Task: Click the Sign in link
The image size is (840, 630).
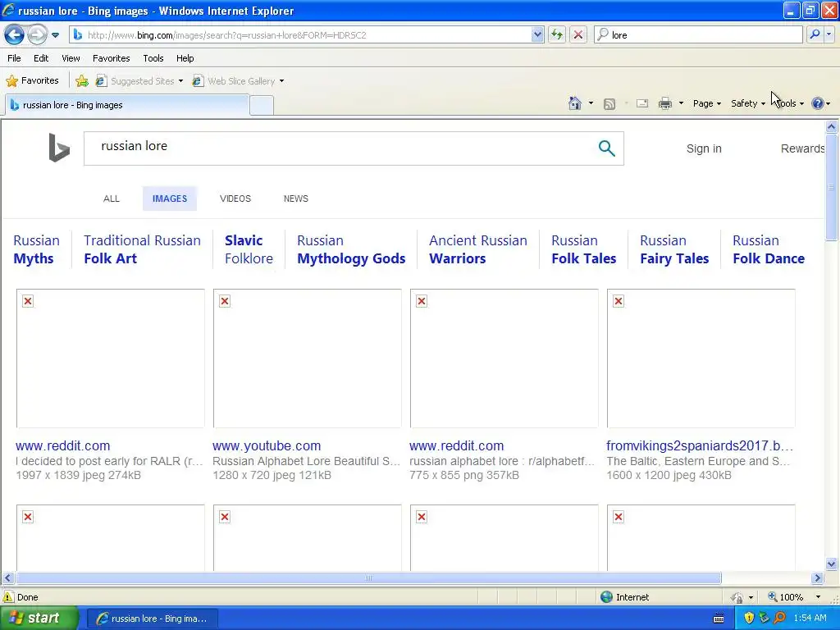Action: pos(704,148)
